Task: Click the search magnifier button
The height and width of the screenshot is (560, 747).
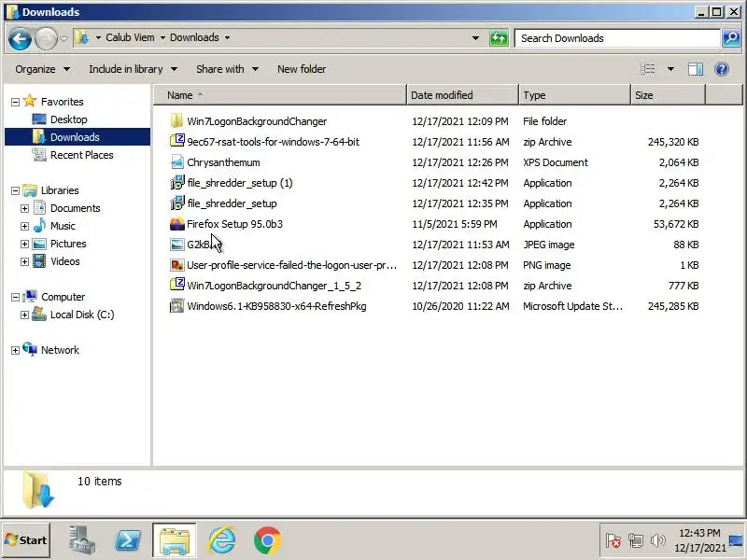Action: (x=731, y=38)
